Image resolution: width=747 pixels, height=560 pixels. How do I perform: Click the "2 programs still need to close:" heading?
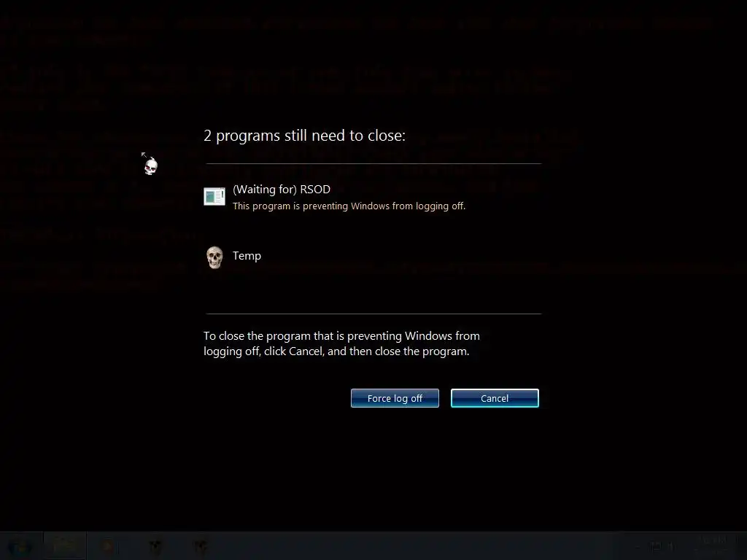304,136
